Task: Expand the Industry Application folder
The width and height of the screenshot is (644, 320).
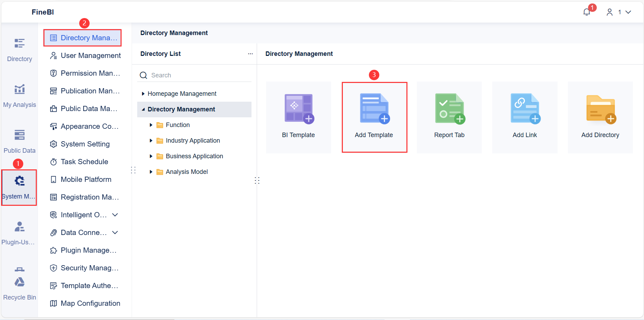Action: 151,140
